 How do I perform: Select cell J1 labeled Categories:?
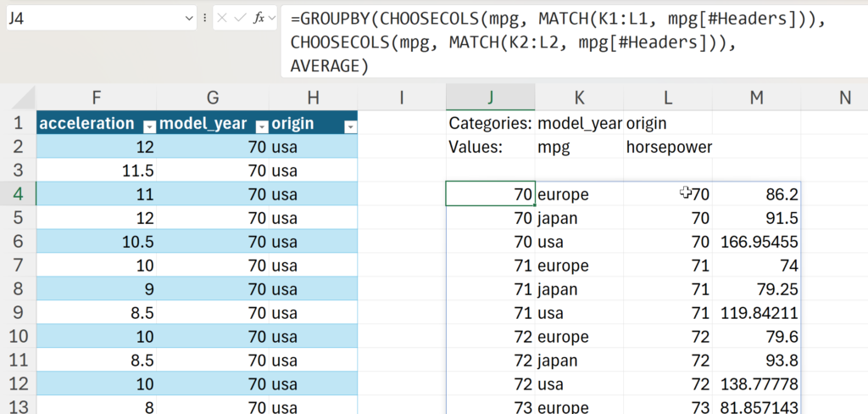pyautogui.click(x=490, y=124)
